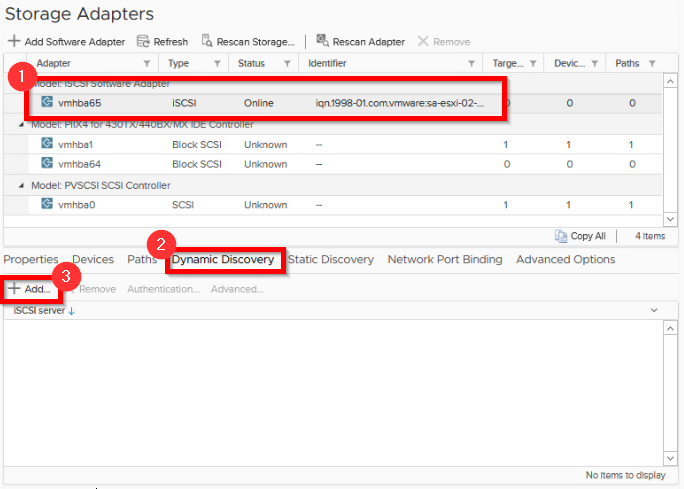Click the Refresh icon in toolbar
The height and width of the screenshot is (489, 684).
pos(143,41)
